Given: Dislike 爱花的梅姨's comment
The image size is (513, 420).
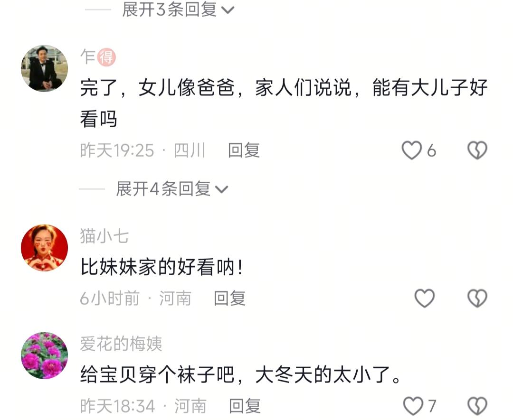Looking at the screenshot, I should point(477,406).
